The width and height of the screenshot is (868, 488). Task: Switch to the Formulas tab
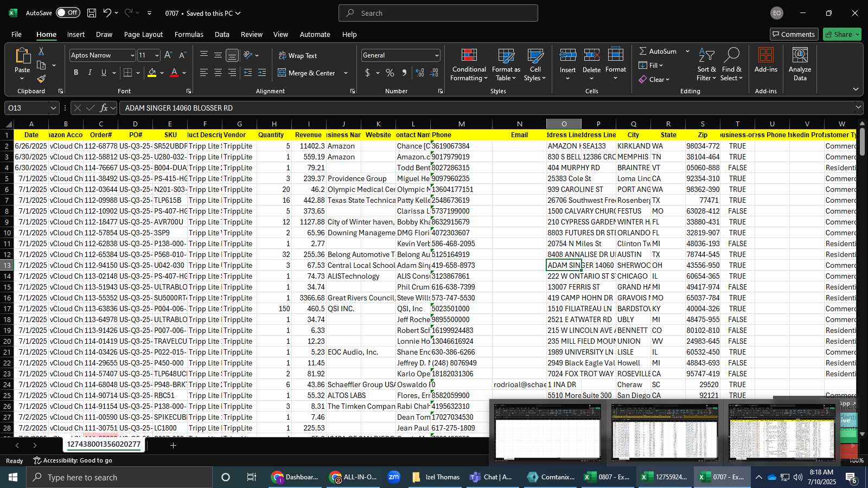click(189, 34)
